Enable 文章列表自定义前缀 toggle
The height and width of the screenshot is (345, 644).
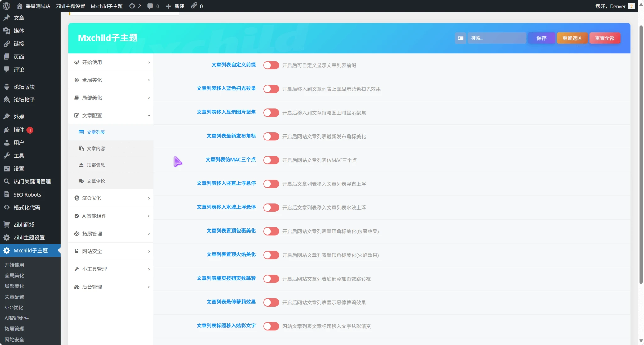(271, 65)
